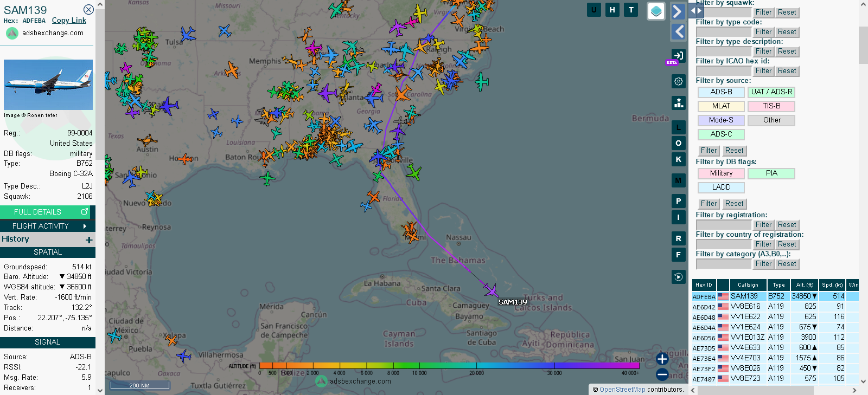Expand the FLIGHT ACTIVITY section
The width and height of the screenshot is (868, 395).
pyautogui.click(x=48, y=226)
